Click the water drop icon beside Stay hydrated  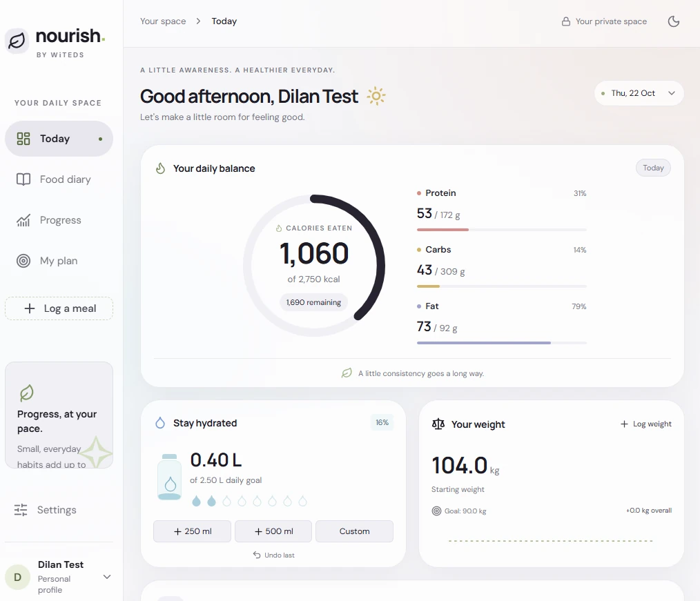(x=160, y=423)
